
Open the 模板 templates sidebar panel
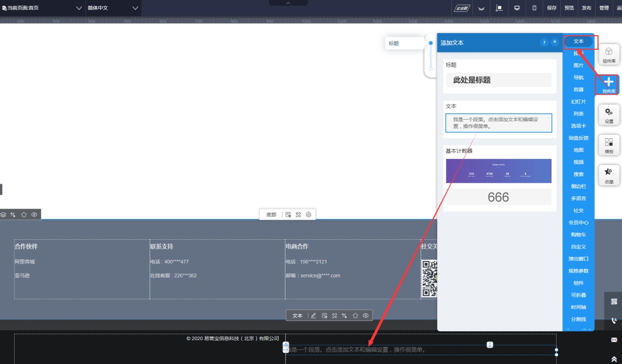click(x=609, y=145)
